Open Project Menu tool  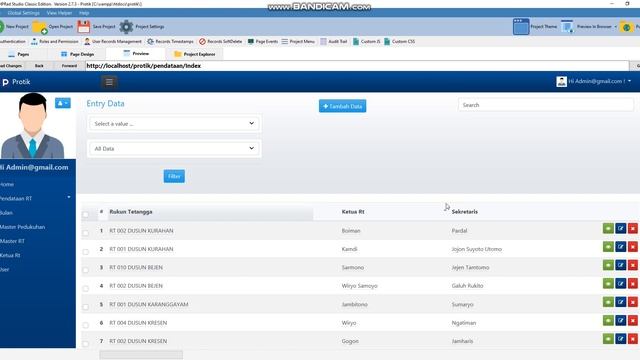click(x=298, y=42)
